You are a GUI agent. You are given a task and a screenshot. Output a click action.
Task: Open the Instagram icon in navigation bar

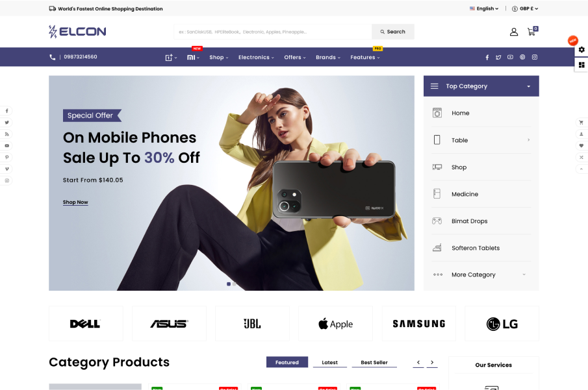coord(535,57)
